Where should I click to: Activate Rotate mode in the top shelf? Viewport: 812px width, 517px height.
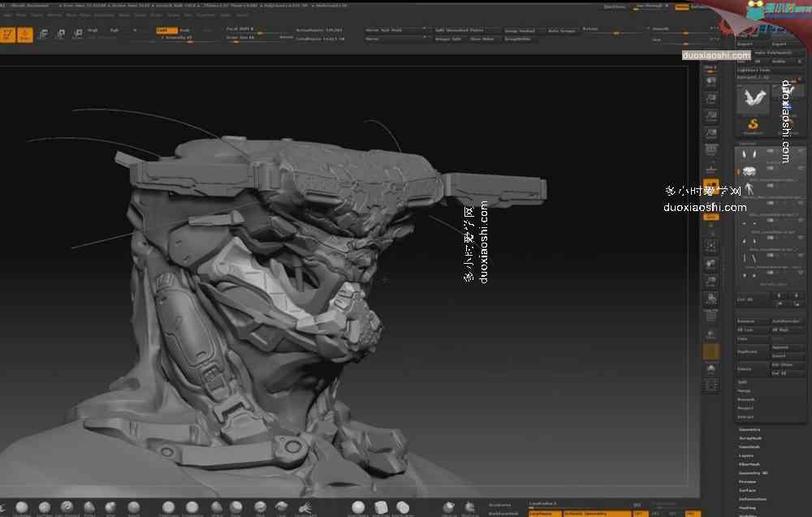click(x=78, y=34)
